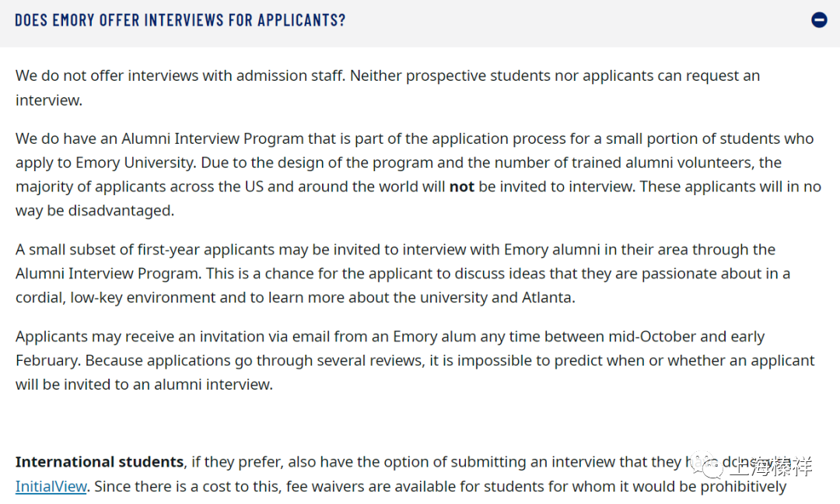This screenshot has height=504, width=840.
Task: Click the WeChat logo in the watermark
Action: pyautogui.click(x=706, y=465)
